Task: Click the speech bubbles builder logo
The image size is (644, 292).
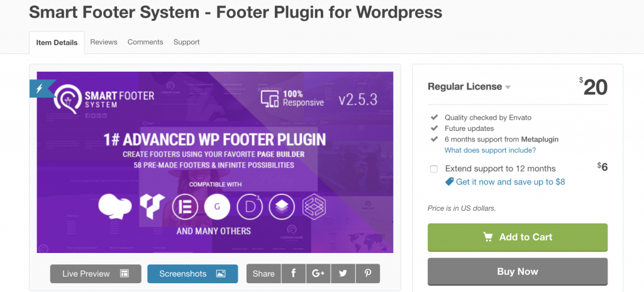Action: [x=115, y=206]
